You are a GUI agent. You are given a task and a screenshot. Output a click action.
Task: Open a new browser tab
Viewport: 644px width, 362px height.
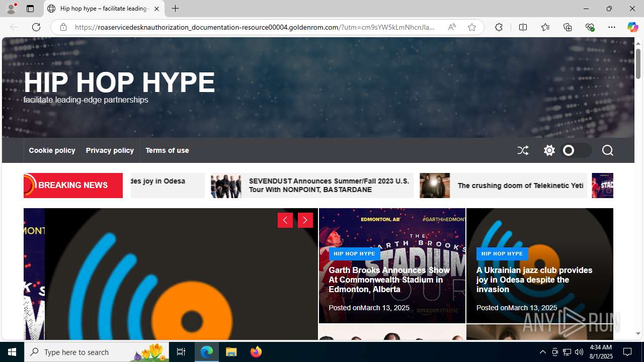coord(175,9)
